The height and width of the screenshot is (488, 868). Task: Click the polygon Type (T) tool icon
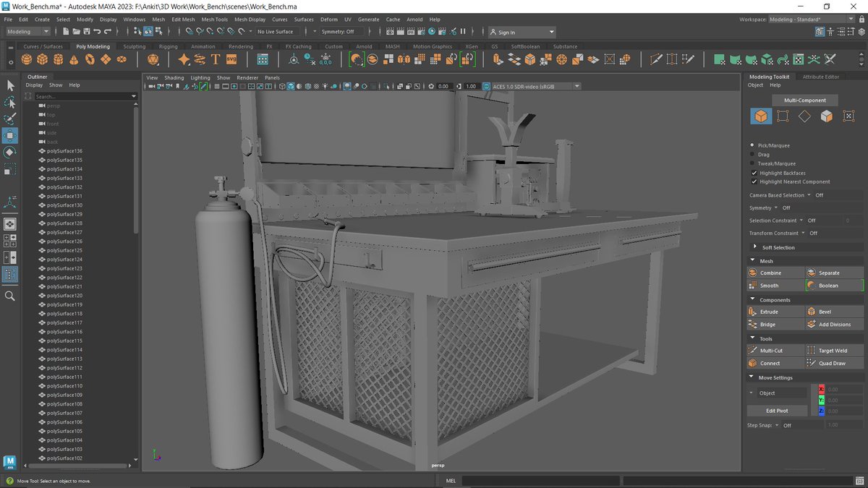coord(216,59)
